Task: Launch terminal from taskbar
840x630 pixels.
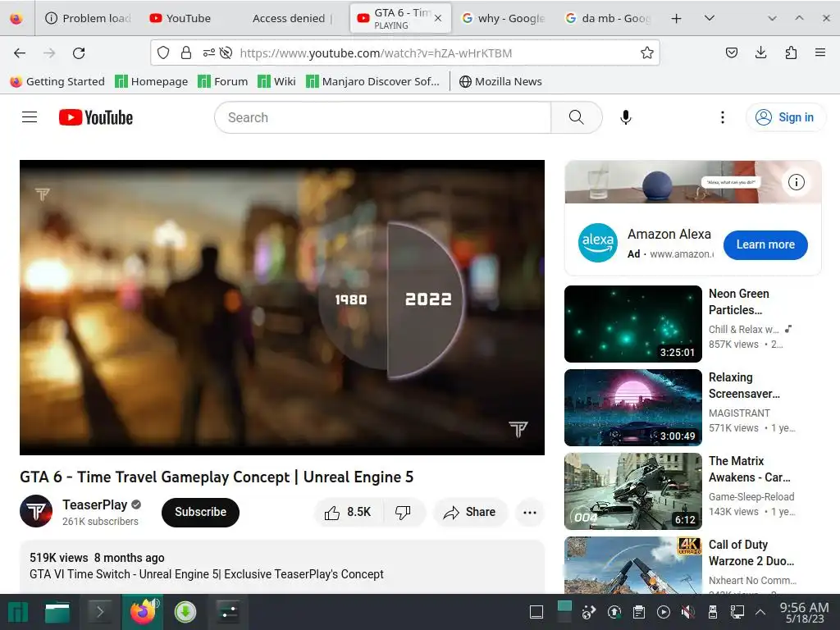Action: click(x=99, y=612)
